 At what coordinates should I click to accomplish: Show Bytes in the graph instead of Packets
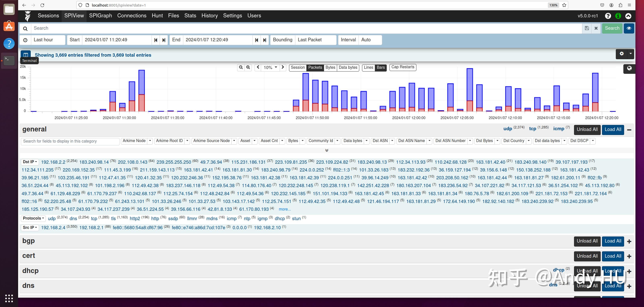tap(330, 67)
